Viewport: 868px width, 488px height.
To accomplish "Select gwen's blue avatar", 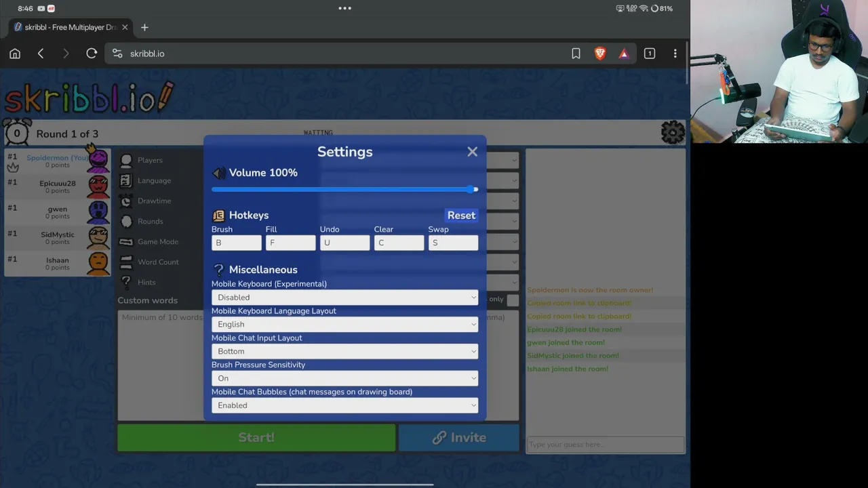I will [98, 213].
